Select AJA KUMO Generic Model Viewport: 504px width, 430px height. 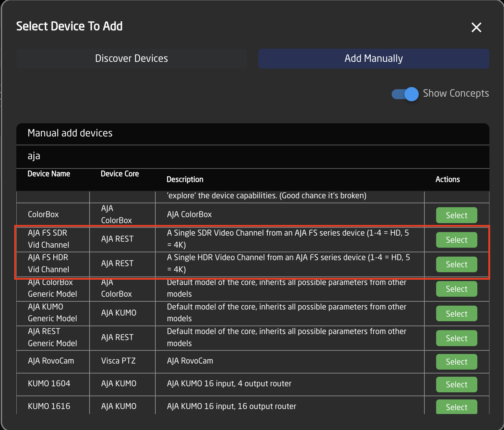point(456,314)
